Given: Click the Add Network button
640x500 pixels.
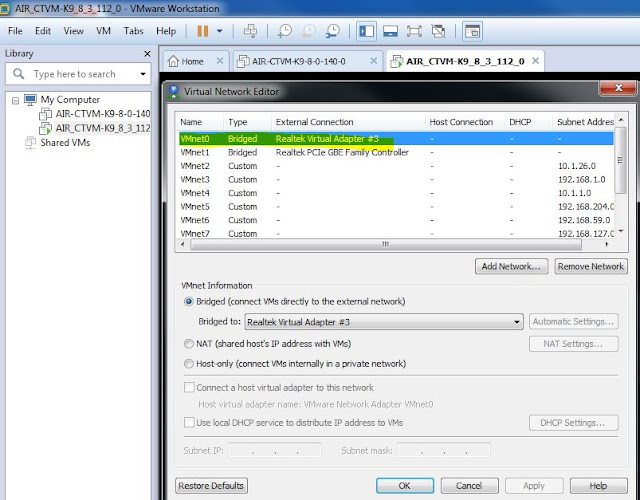Looking at the screenshot, I should (511, 267).
